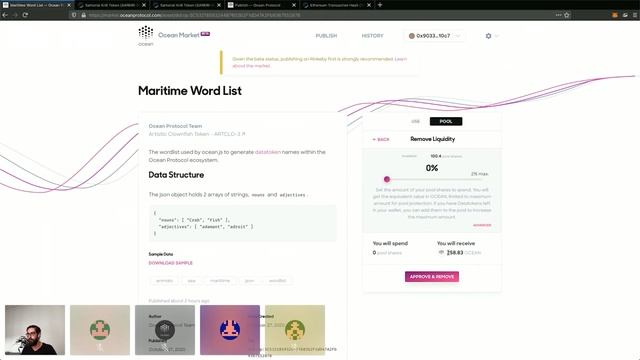
Task: Select the purple avatar thumbnail
Action: tap(230, 330)
